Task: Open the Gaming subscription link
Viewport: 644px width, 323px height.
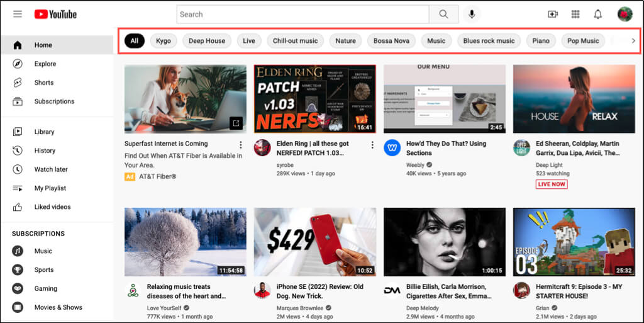Action: pyautogui.click(x=45, y=288)
